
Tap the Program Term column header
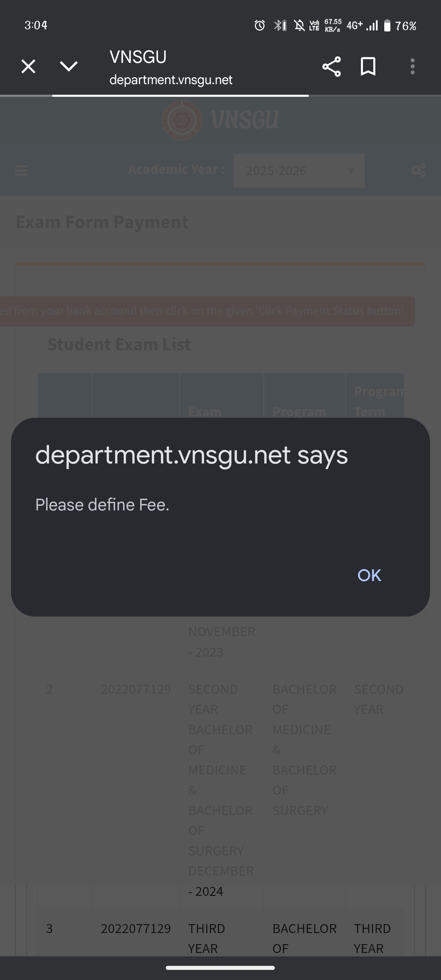(x=374, y=401)
